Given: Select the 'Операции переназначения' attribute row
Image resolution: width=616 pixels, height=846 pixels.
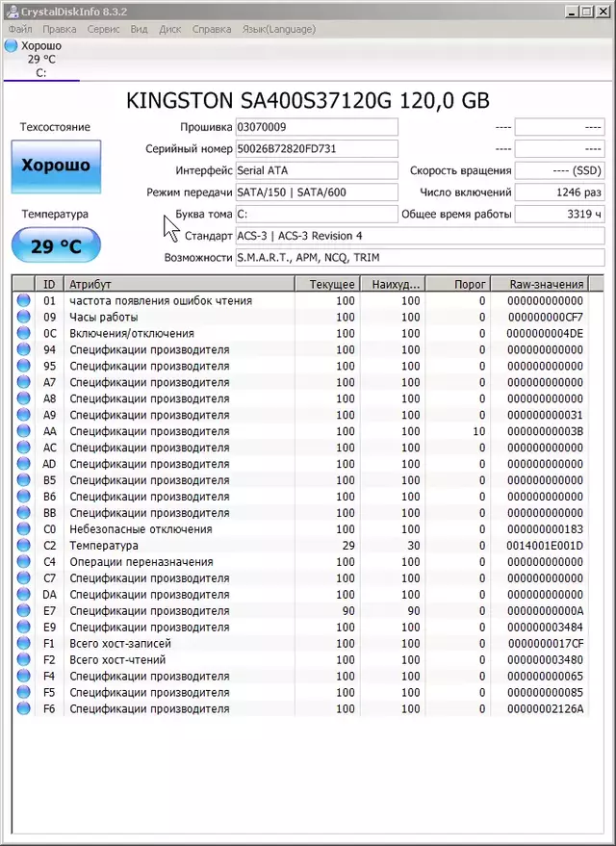Looking at the screenshot, I should coord(300,562).
